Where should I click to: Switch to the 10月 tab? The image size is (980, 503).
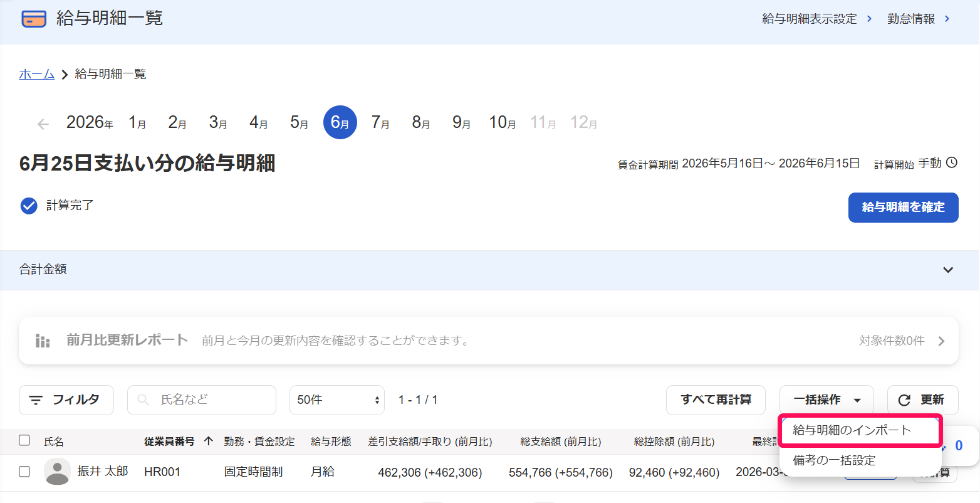(x=503, y=122)
